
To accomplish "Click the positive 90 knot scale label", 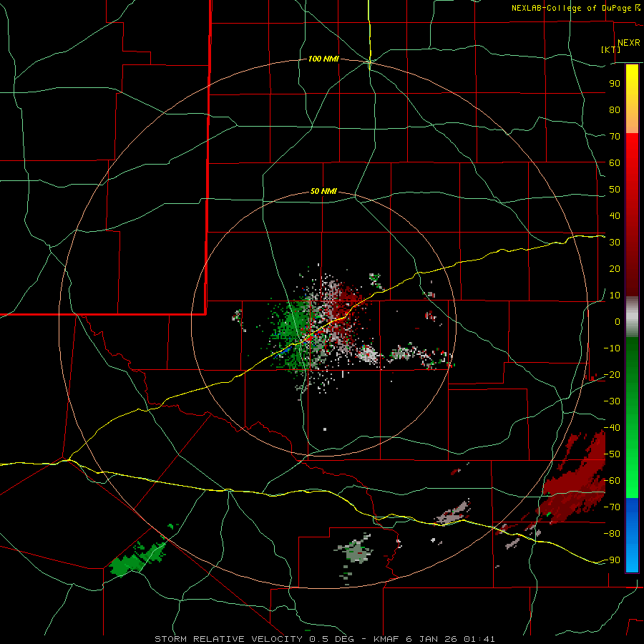I will click(615, 84).
